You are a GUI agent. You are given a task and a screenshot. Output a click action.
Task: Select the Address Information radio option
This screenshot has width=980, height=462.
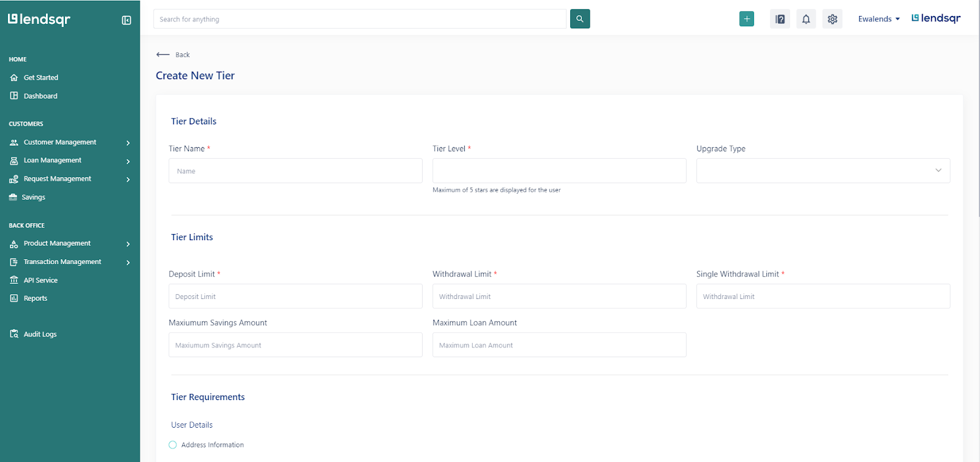[x=173, y=445]
